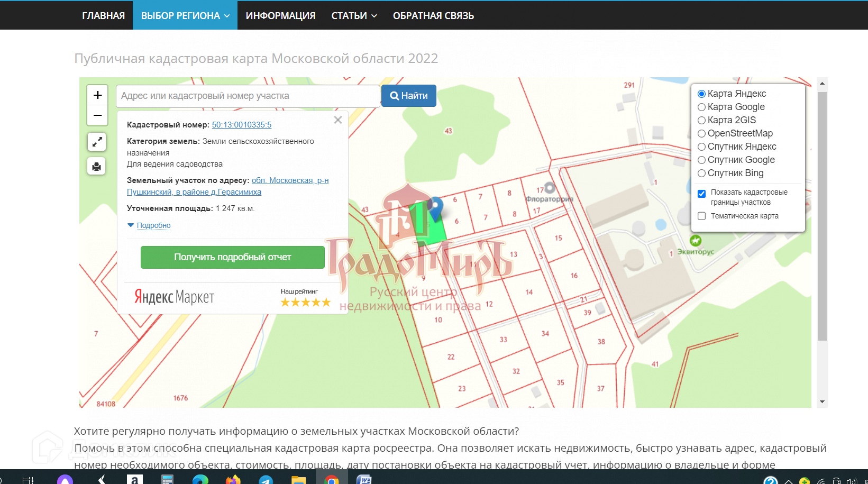Enable the Тематическая карта checkbox
The height and width of the screenshot is (484, 868).
point(702,216)
